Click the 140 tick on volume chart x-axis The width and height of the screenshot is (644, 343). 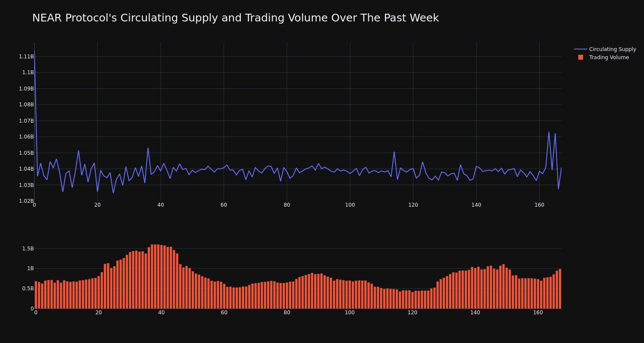pos(475,313)
